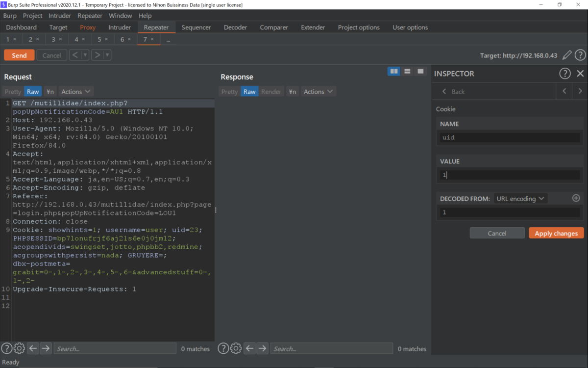588x368 pixels.
Task: Open back history dropdown arrow
Action: 85,55
